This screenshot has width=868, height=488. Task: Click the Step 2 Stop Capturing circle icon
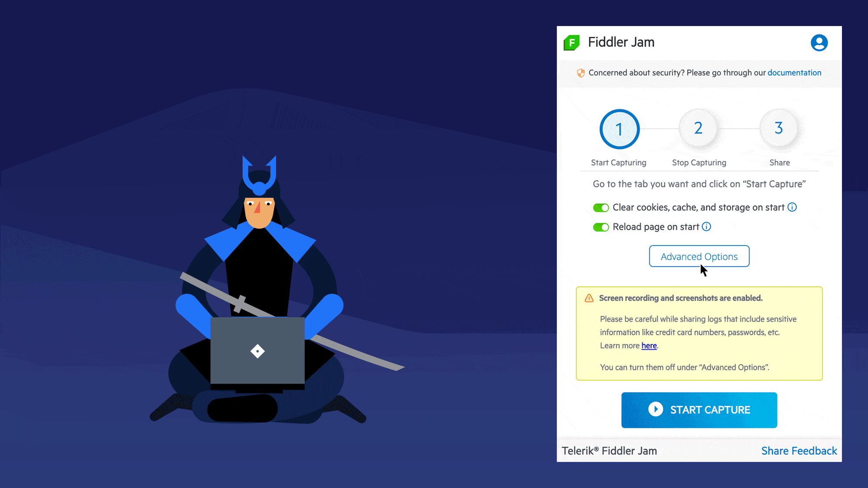tap(699, 128)
